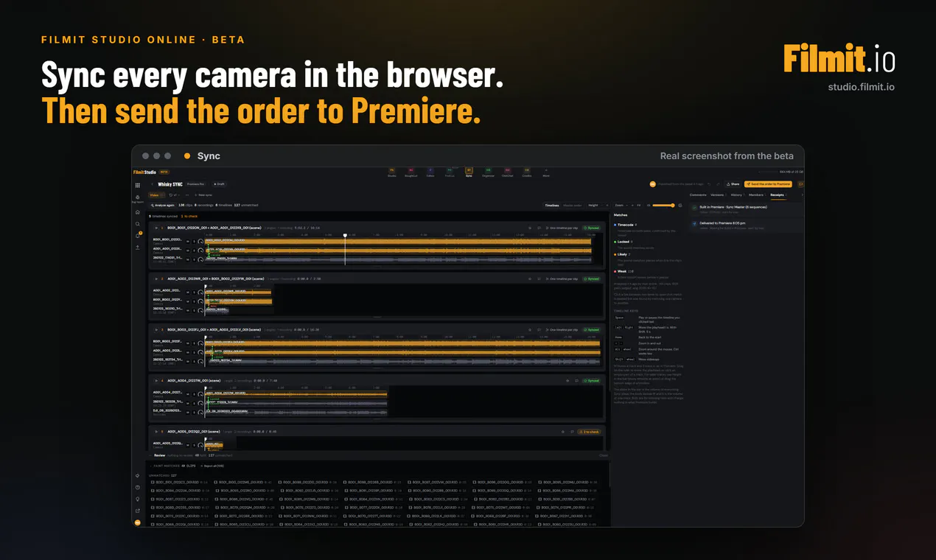Click the zoom slider handle
Screen dimensions: 936x560
coord(673,206)
